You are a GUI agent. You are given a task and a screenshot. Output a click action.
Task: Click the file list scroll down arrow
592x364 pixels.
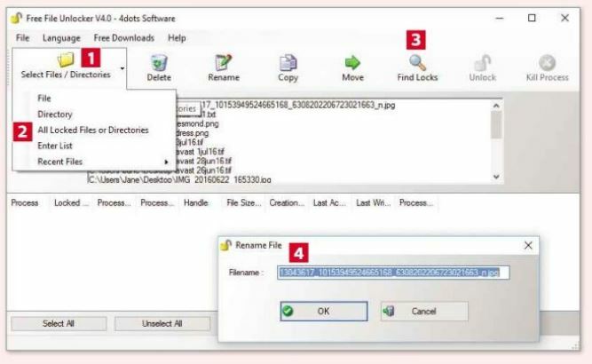coord(496,177)
